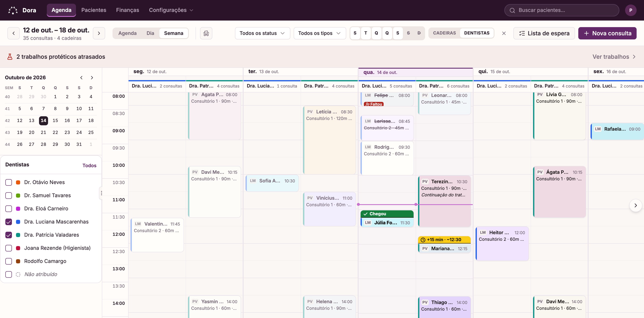Click the orange swatch for Dr. Otávio Neves

[18, 182]
